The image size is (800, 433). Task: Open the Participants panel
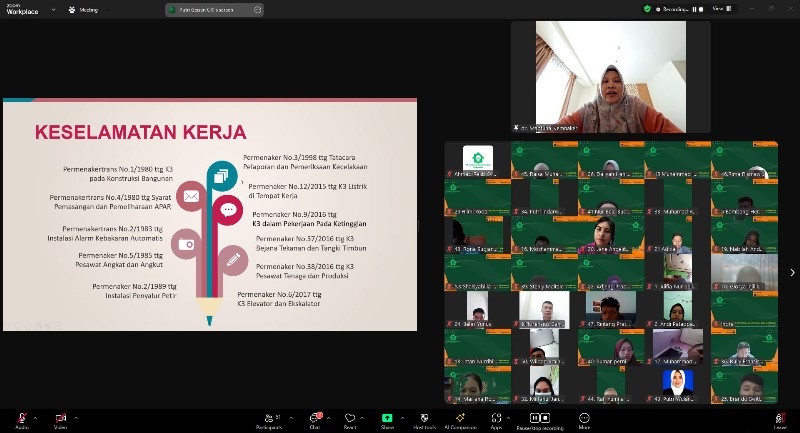[269, 420]
